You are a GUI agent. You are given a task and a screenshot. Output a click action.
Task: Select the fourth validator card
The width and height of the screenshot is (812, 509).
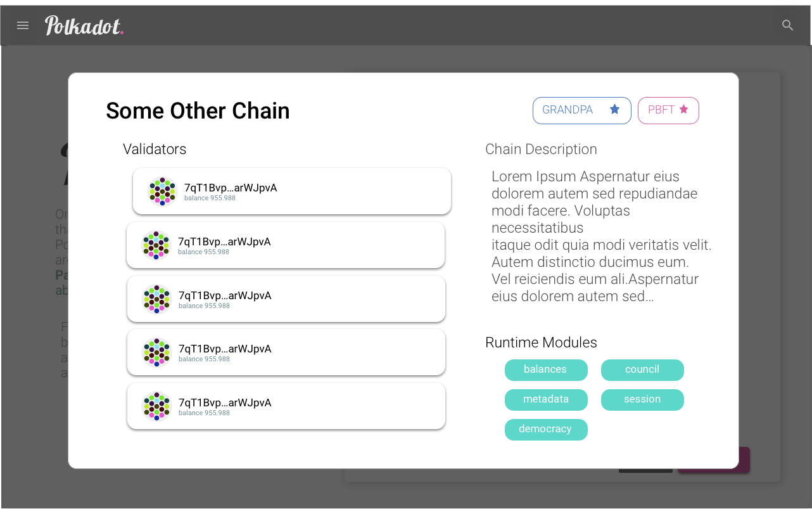286,352
